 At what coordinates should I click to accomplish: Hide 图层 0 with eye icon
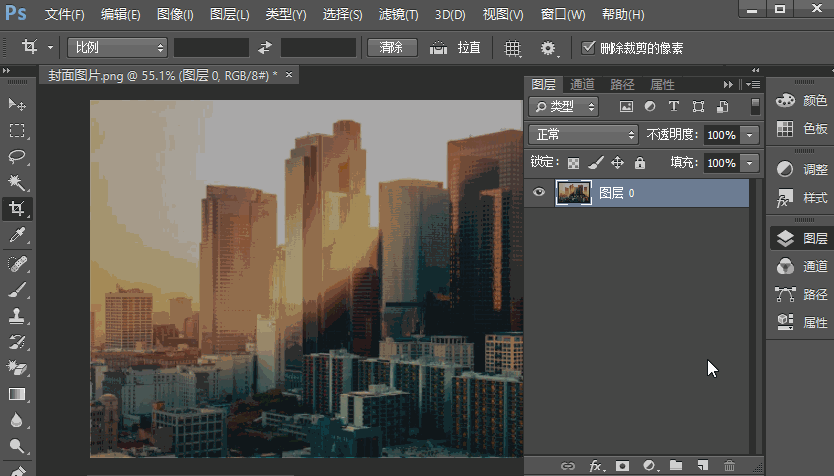point(539,192)
